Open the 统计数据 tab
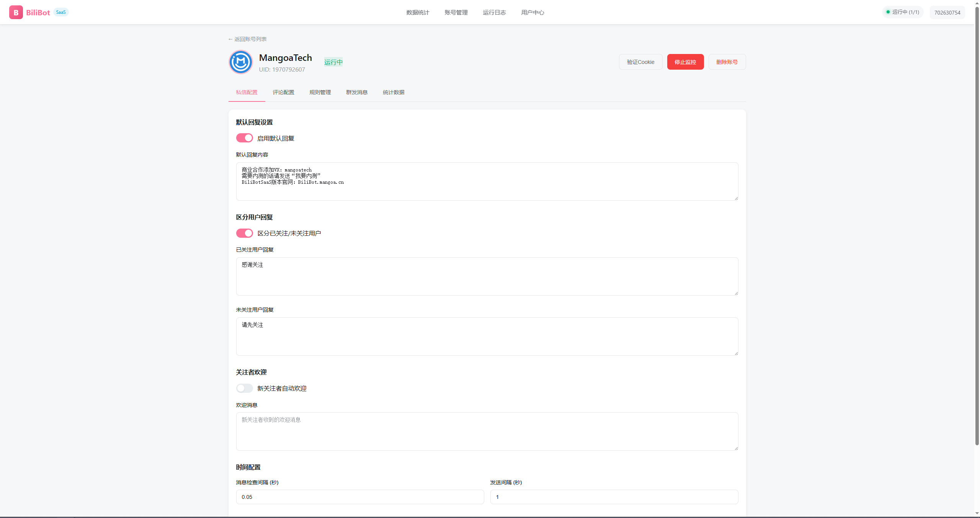Viewport: 980px width, 518px height. pos(393,92)
